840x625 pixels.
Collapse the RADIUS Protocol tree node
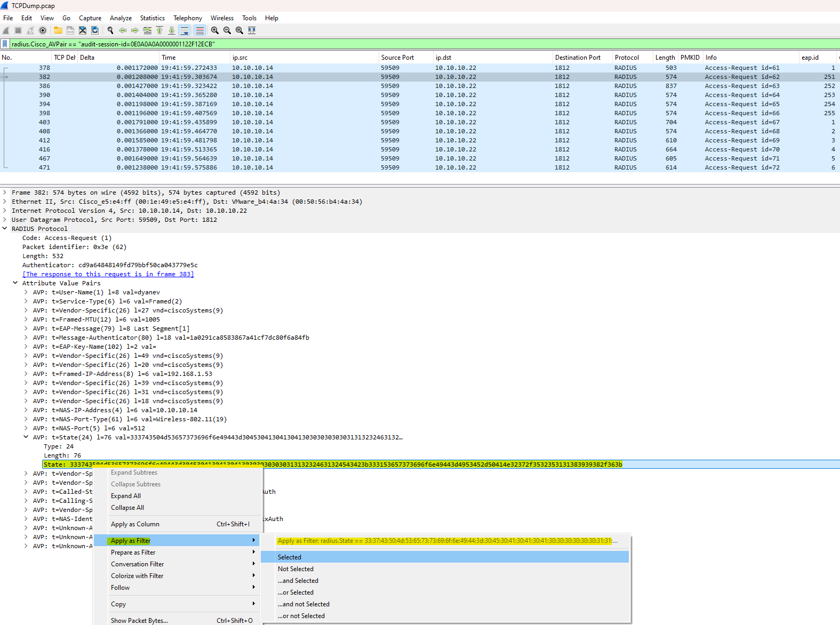[5, 229]
